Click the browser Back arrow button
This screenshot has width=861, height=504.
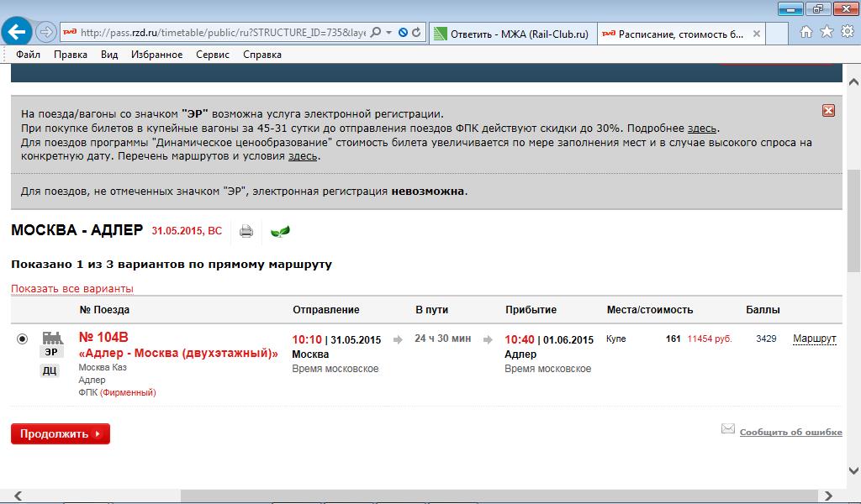18,33
